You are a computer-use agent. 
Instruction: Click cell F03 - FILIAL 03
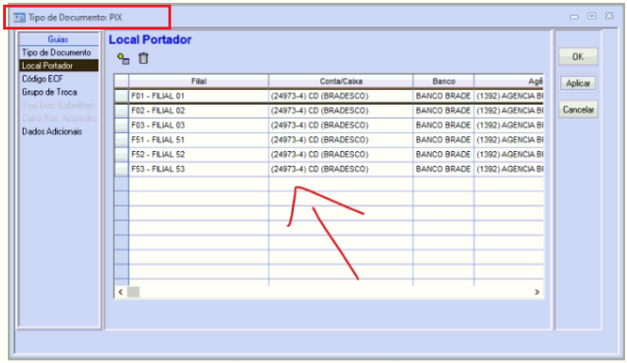[x=199, y=125]
